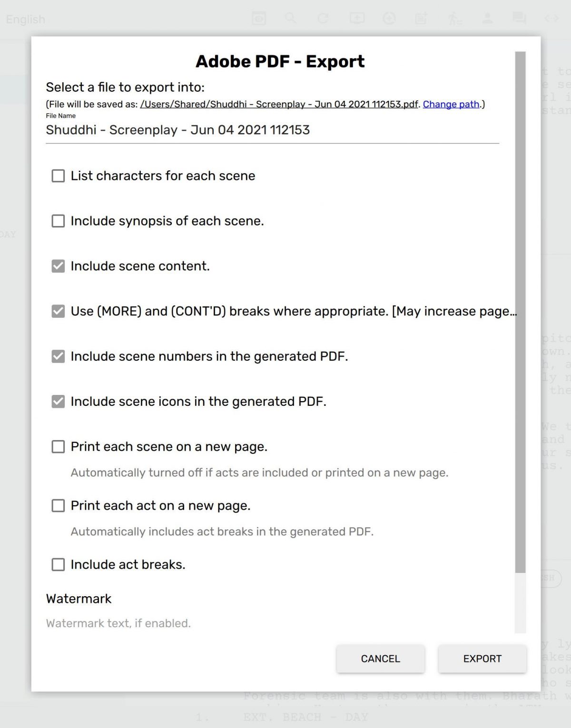Check the Include act breaks box

pyautogui.click(x=58, y=565)
